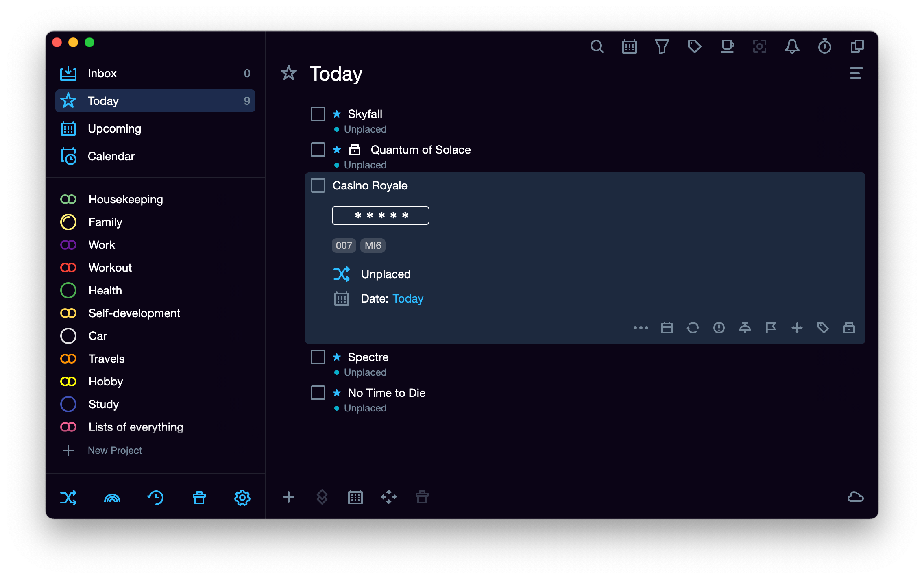The height and width of the screenshot is (579, 924).
Task: Click the Today date link in Casino Royale
Action: coord(408,298)
